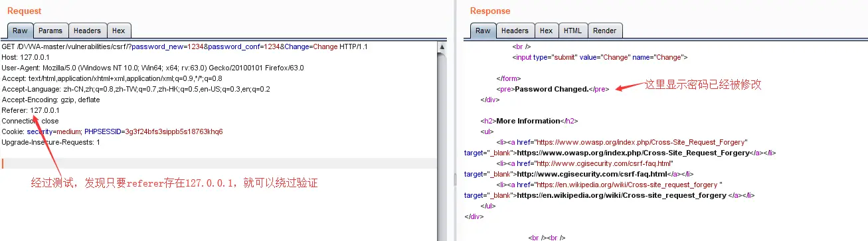Viewport: 868px width, 241px height.
Task: Click the closing </ul> tag line
Action: pyautogui.click(x=487, y=206)
